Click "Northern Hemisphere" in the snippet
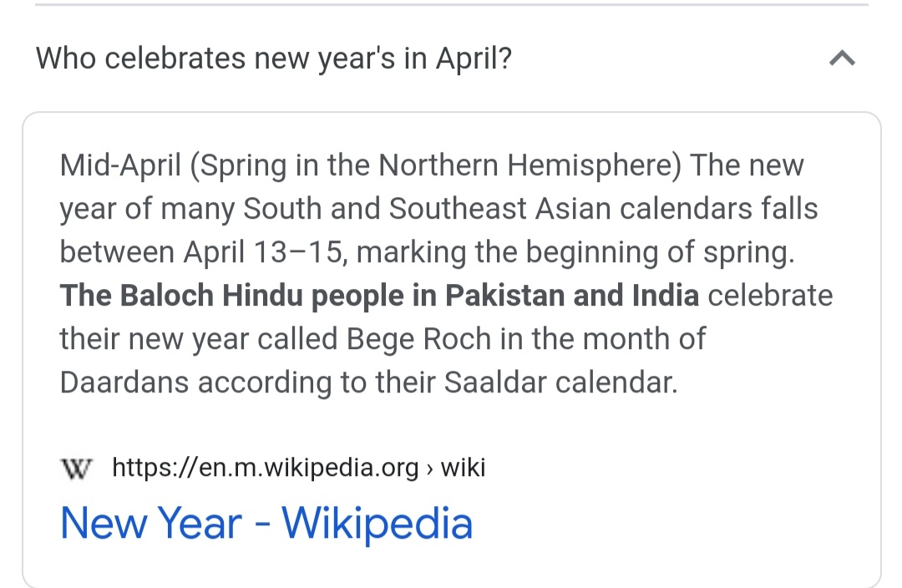Viewport: 902px width, 588px height. coord(525,165)
